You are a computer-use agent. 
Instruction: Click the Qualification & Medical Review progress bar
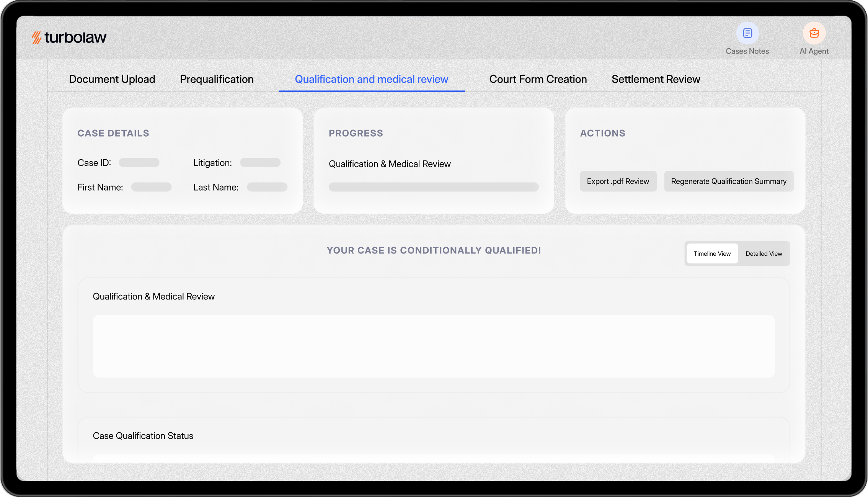pos(433,187)
